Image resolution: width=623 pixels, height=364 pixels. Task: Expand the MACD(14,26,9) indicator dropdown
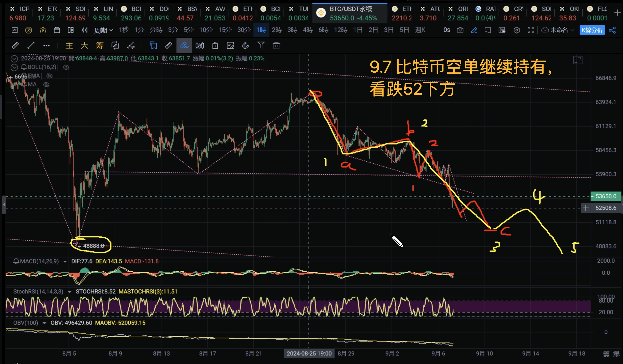pyautogui.click(x=65, y=261)
